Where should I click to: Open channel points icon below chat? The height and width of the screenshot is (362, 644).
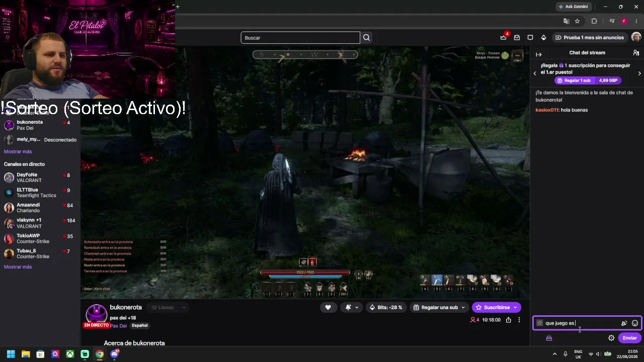click(549, 338)
